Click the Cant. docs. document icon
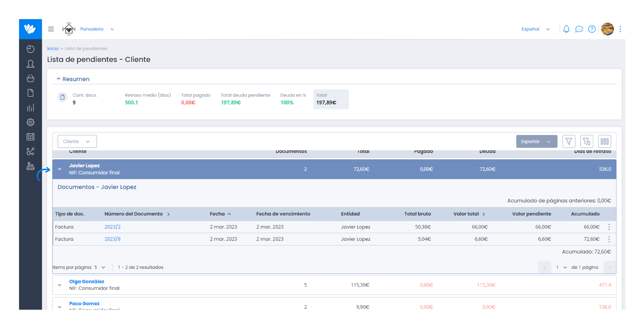644x328 pixels. coord(62,97)
